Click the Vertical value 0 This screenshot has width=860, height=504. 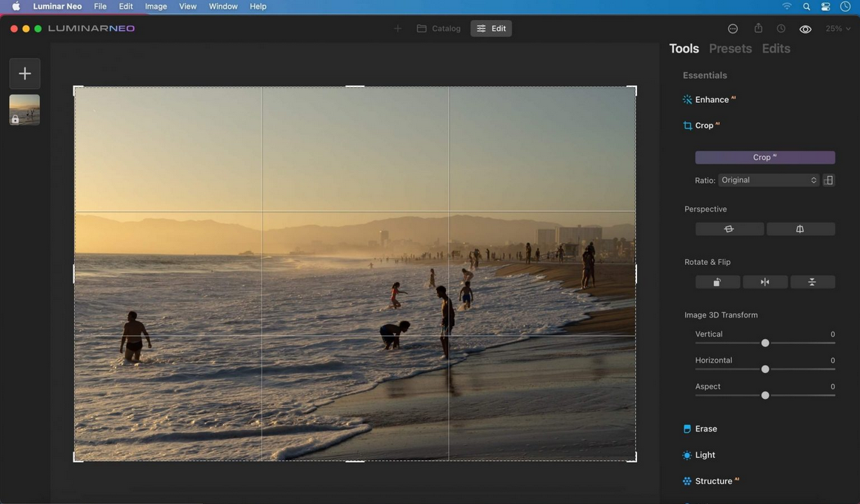(x=833, y=335)
